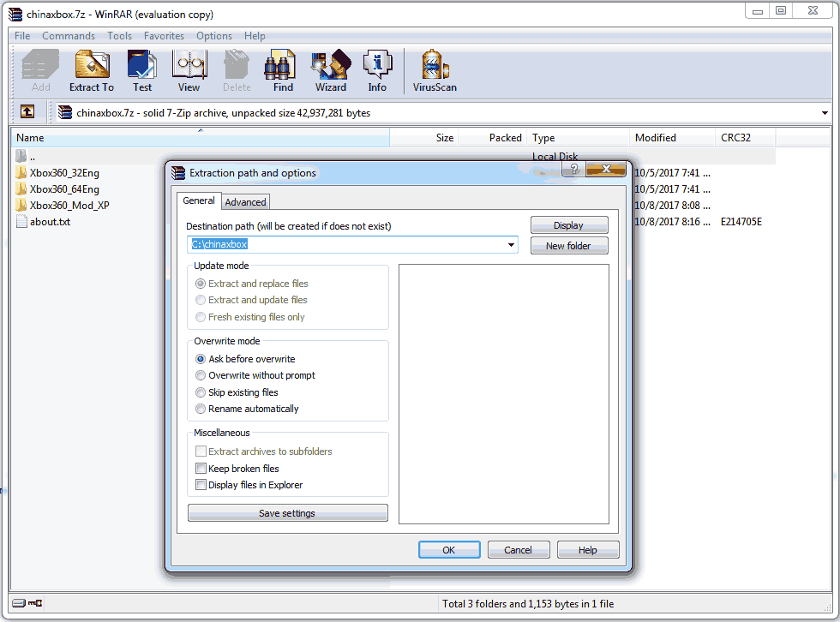The width and height of the screenshot is (840, 622).
Task: Click the New folder button
Action: click(x=569, y=246)
